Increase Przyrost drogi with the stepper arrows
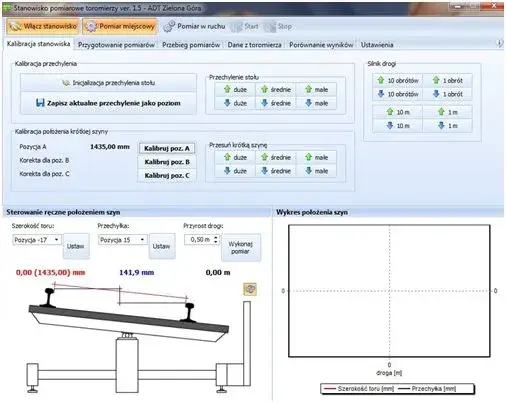The height and width of the screenshot is (403, 506). (216, 237)
